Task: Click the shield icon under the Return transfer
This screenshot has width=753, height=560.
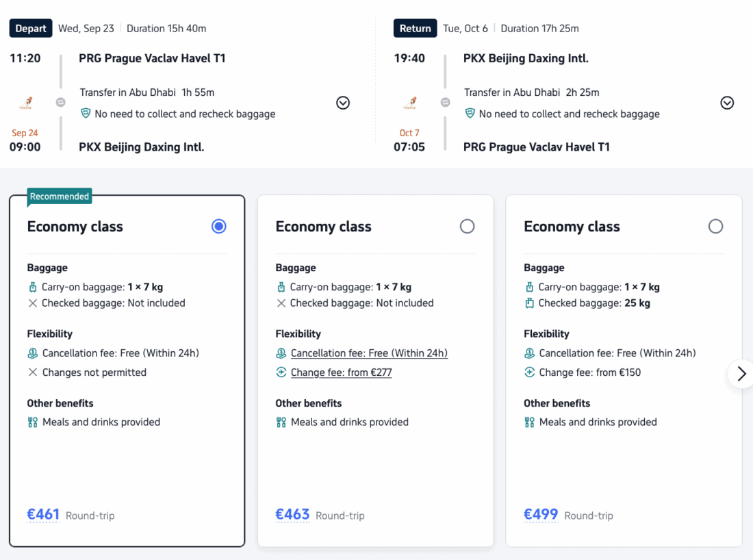Action: (470, 114)
